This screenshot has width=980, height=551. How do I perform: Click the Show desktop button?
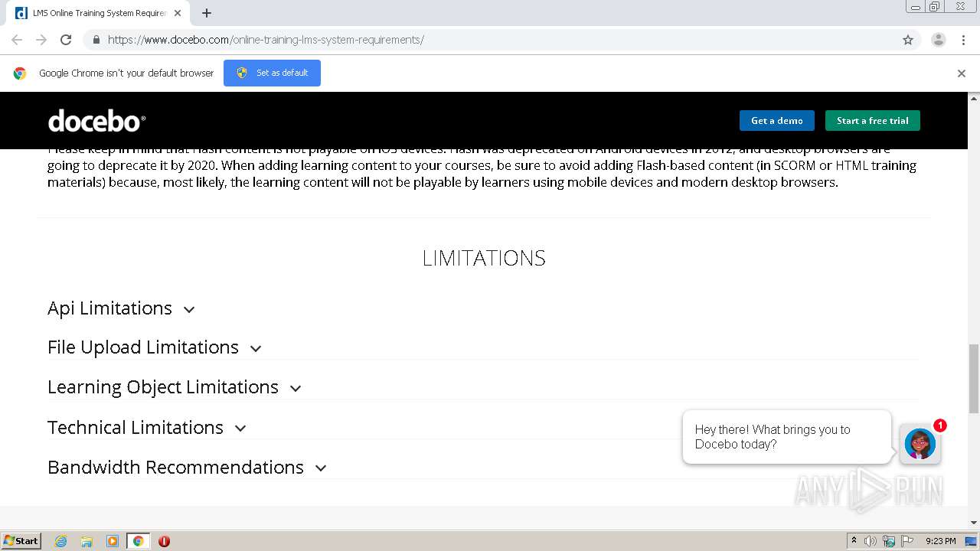coord(972,541)
